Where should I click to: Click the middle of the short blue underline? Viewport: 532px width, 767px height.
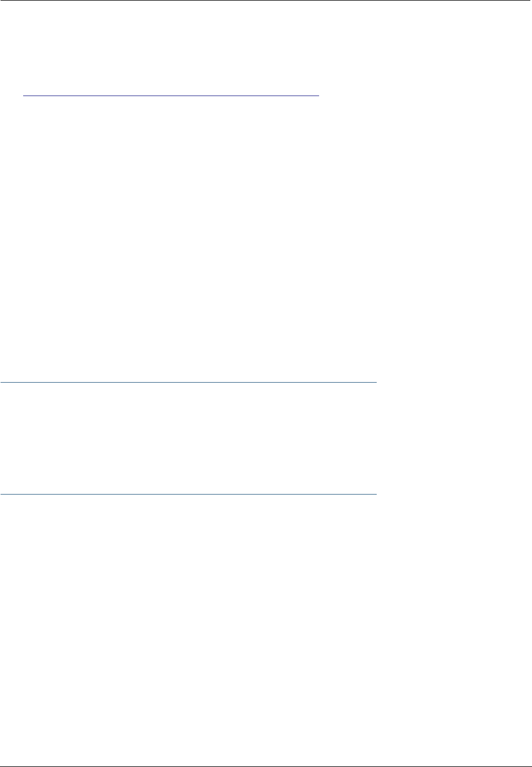point(171,96)
